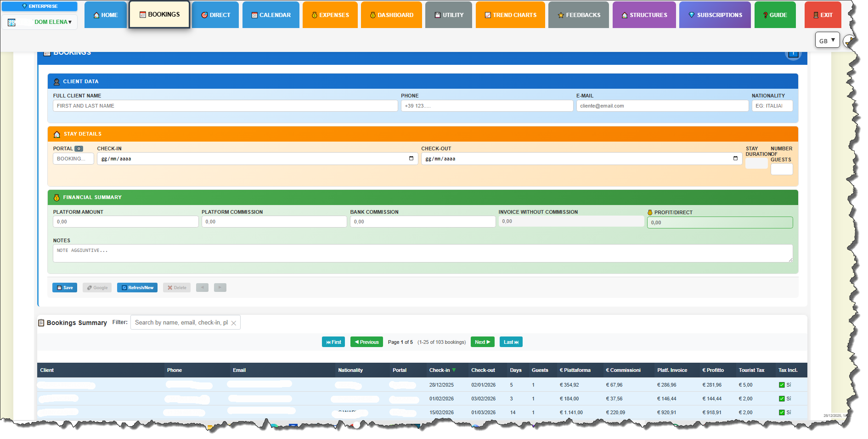Click the Notes text area
This screenshot has height=439, width=868.
click(423, 253)
